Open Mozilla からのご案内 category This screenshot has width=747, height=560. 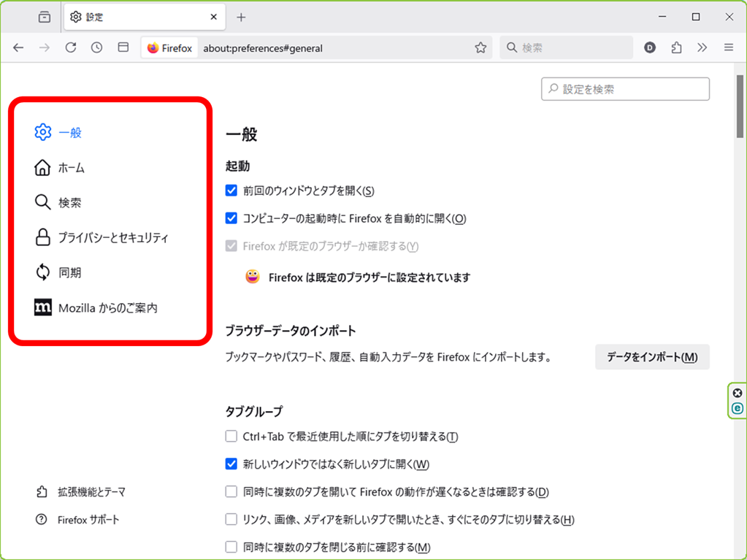(108, 308)
